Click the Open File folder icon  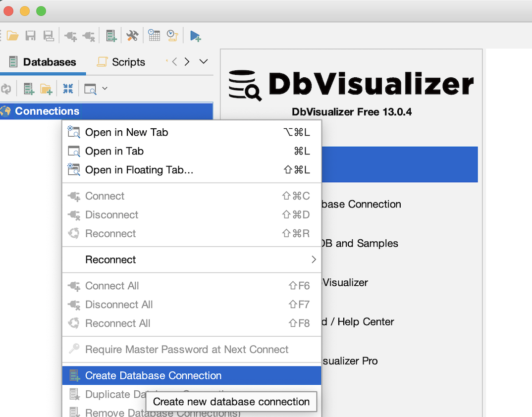[12, 36]
